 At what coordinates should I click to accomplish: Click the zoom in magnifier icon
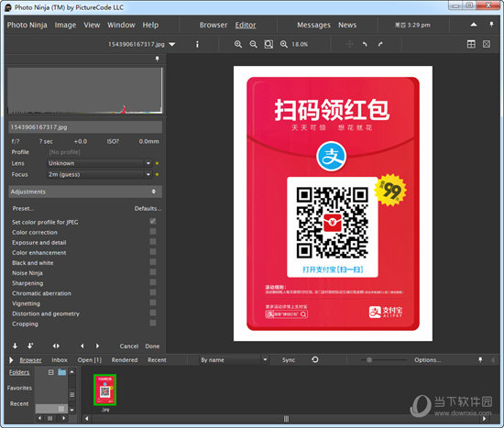(x=238, y=44)
